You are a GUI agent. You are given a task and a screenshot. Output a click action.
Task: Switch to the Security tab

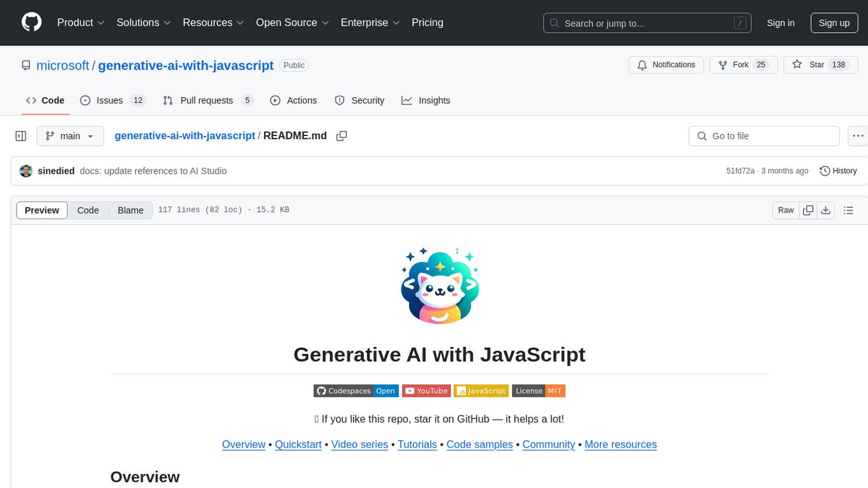point(360,100)
